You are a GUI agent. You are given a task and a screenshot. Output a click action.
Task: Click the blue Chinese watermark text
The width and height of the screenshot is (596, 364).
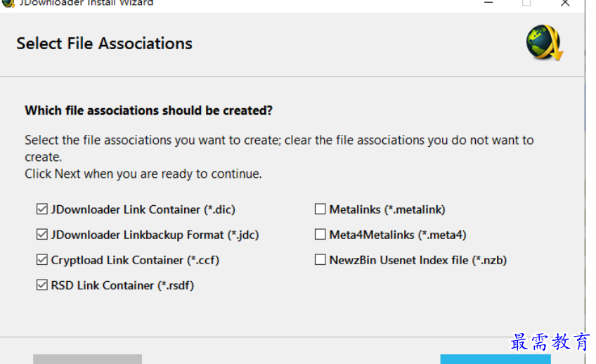point(550,342)
